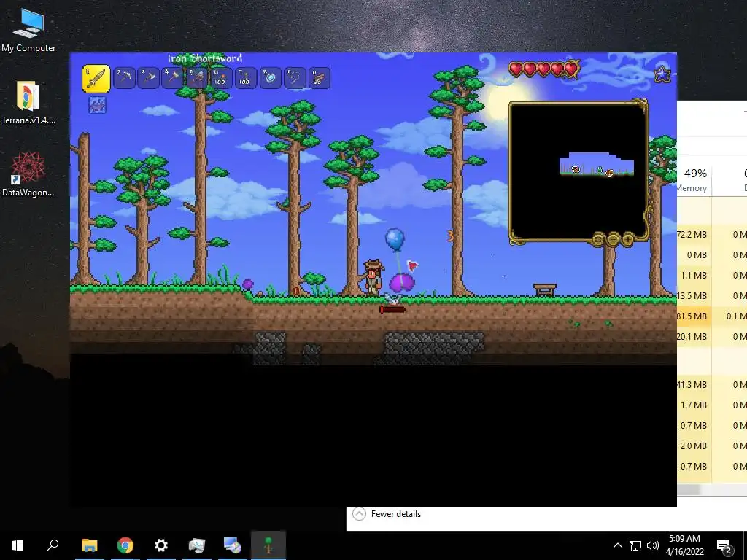This screenshot has height=560, width=747.
Task: Select the hammer in hotbar slot 4
Action: [172, 77]
